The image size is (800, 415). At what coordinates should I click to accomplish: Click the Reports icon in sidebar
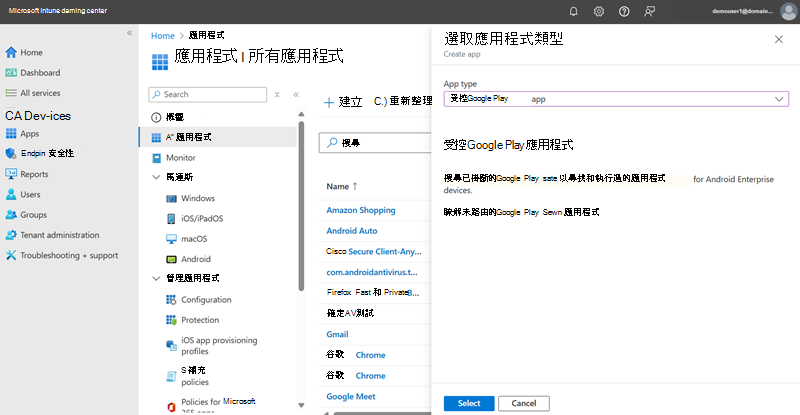pos(11,174)
